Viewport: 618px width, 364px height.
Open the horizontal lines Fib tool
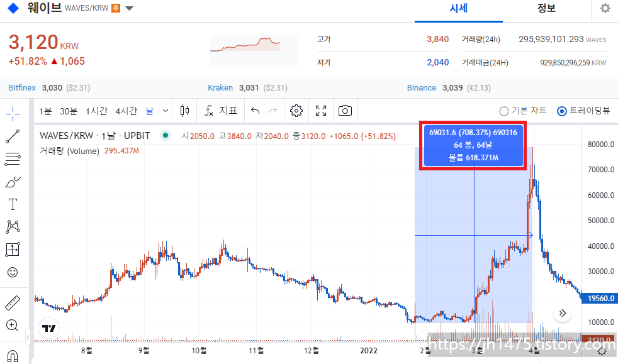[x=13, y=159]
